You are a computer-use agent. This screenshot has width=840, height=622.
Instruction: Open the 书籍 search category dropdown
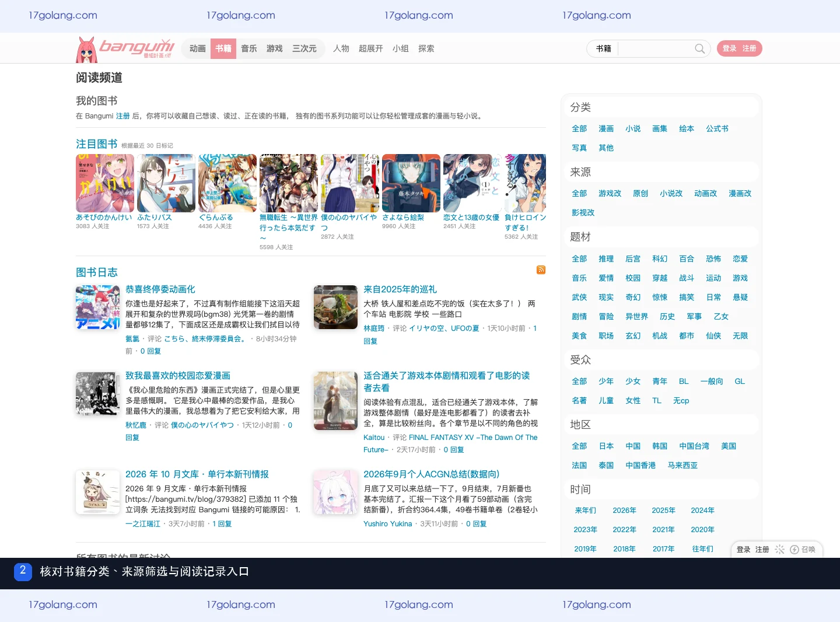(603, 48)
